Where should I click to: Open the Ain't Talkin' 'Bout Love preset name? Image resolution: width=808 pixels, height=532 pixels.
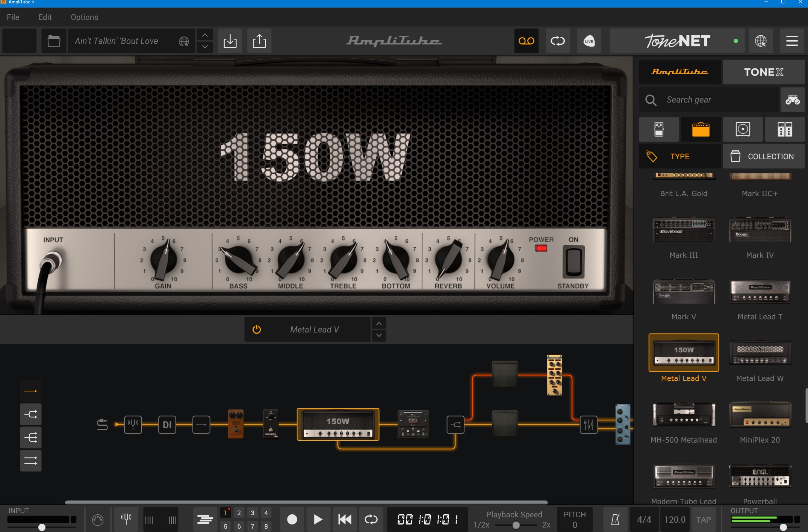point(117,41)
